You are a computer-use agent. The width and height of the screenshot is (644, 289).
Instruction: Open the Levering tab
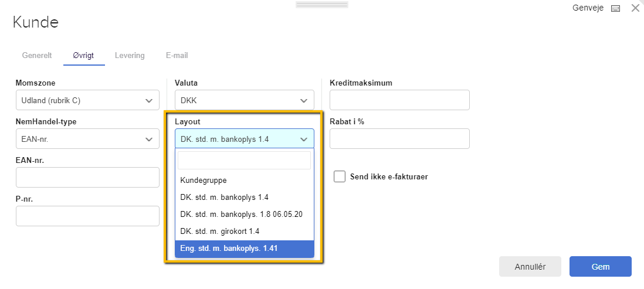[130, 56]
